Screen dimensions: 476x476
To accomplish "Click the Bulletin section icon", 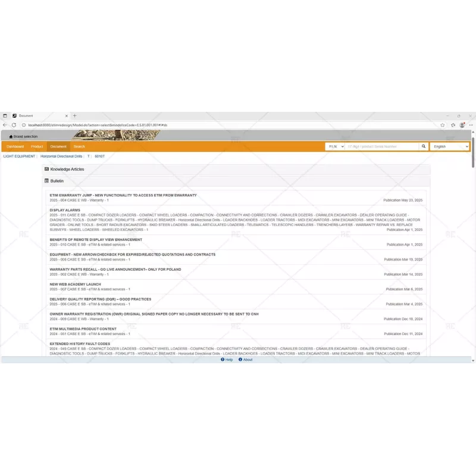I will pyautogui.click(x=46, y=180).
